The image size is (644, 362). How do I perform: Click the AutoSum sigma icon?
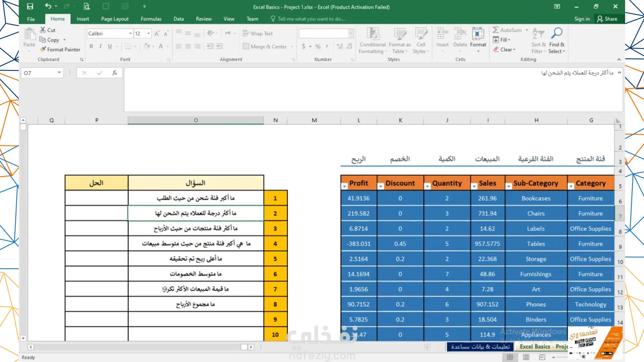click(x=495, y=30)
